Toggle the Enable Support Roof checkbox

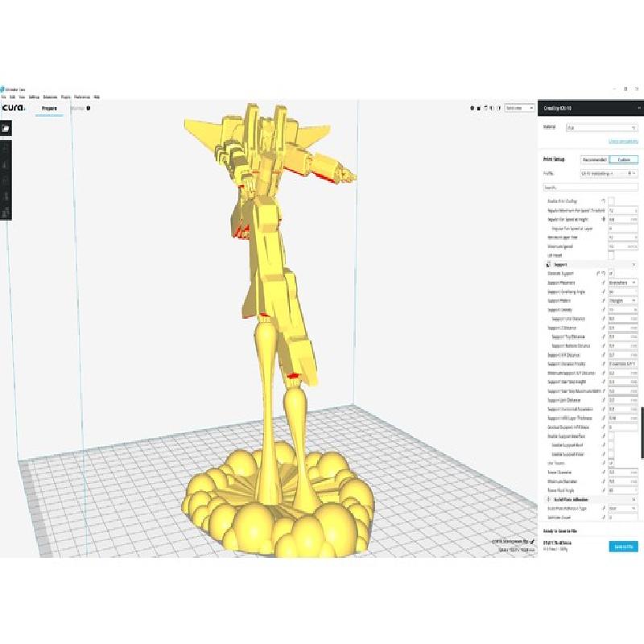(611, 445)
